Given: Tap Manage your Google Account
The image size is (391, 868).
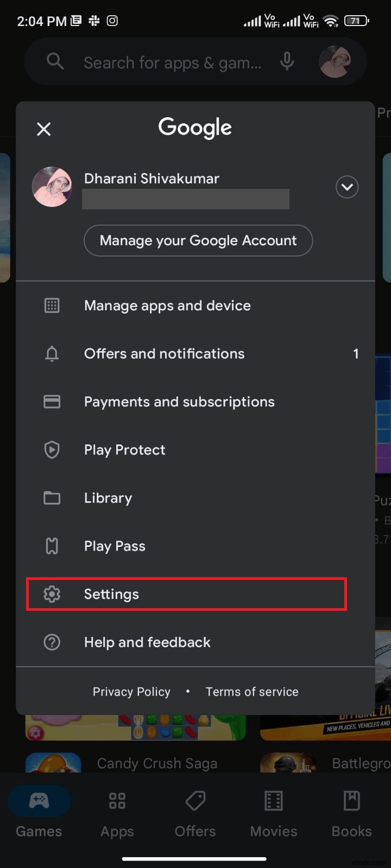Looking at the screenshot, I should (x=198, y=240).
